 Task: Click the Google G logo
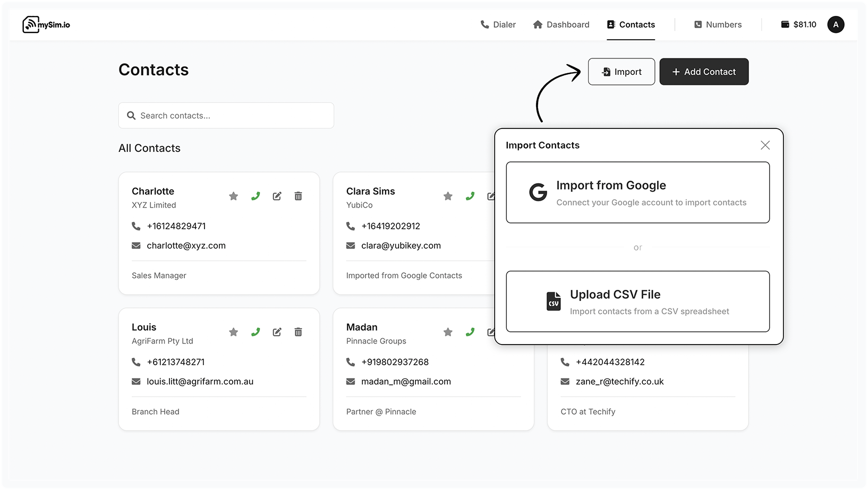point(538,192)
